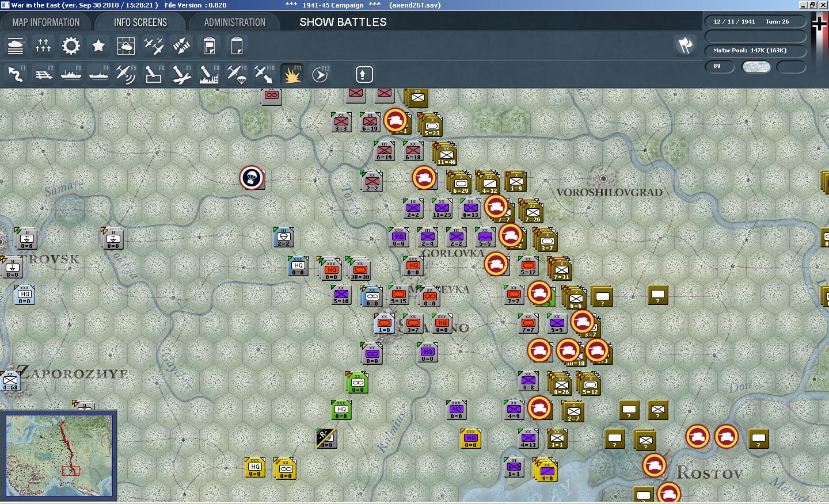Click the crossed flags icon
The height and width of the screenshot is (504, 829).
click(685, 45)
